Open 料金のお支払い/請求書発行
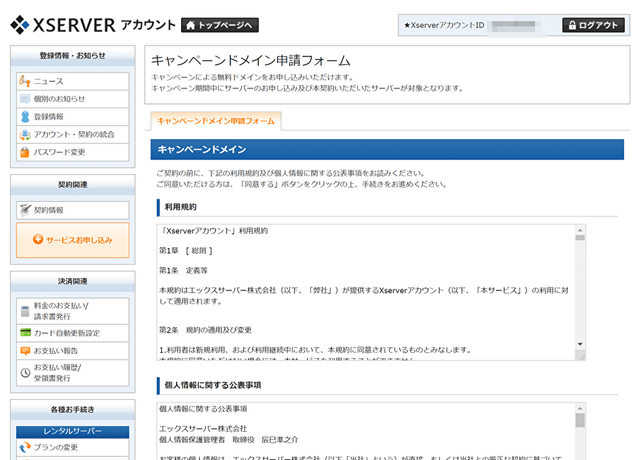The height and width of the screenshot is (460, 640). [73, 311]
